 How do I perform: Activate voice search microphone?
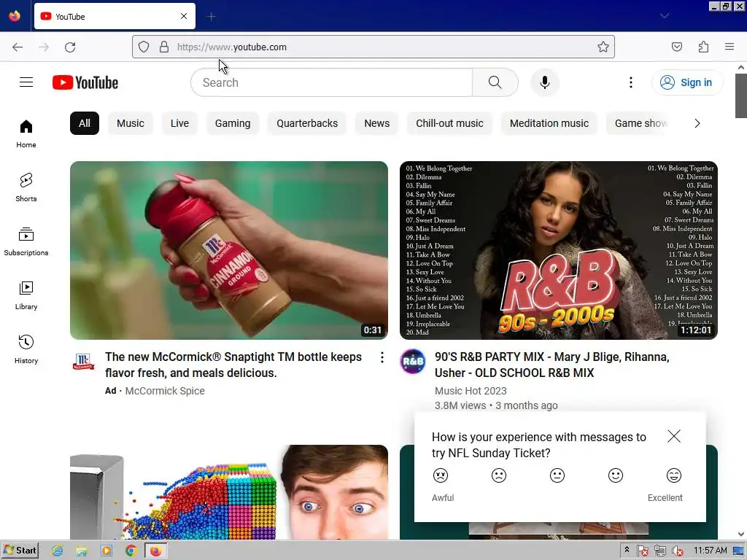pyautogui.click(x=544, y=82)
